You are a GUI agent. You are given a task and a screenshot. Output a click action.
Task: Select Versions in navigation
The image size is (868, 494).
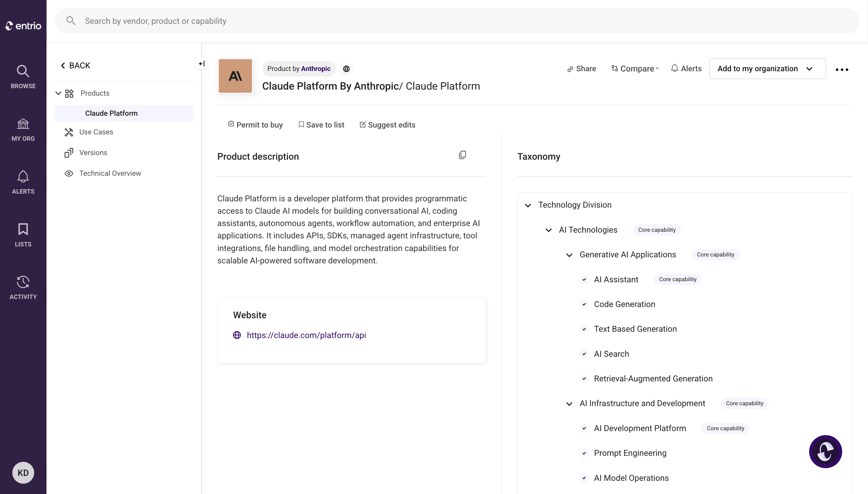coord(93,153)
